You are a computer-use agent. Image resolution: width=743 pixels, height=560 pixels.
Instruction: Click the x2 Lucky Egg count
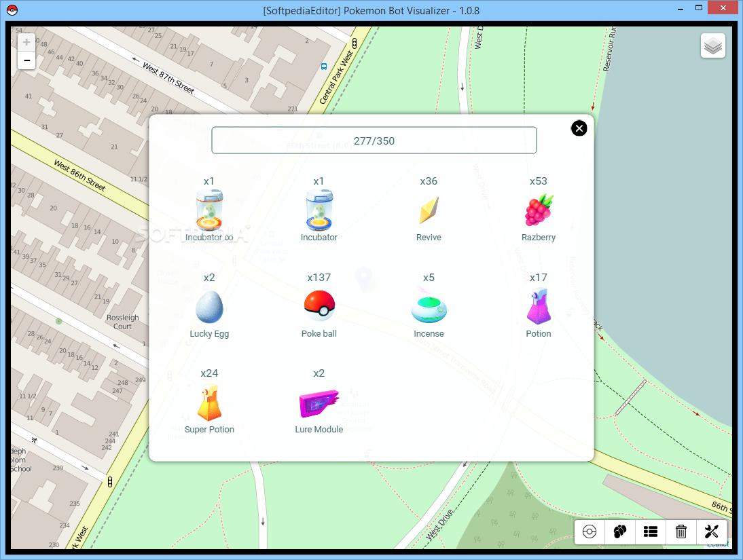[209, 277]
